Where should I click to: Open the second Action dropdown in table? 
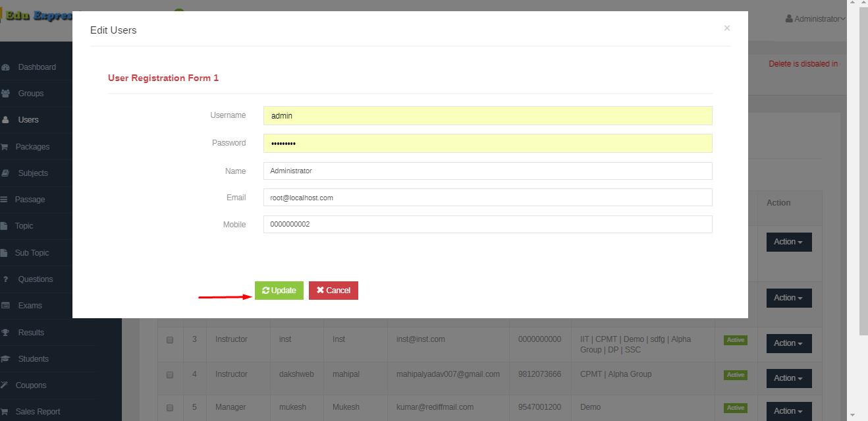[x=789, y=298]
